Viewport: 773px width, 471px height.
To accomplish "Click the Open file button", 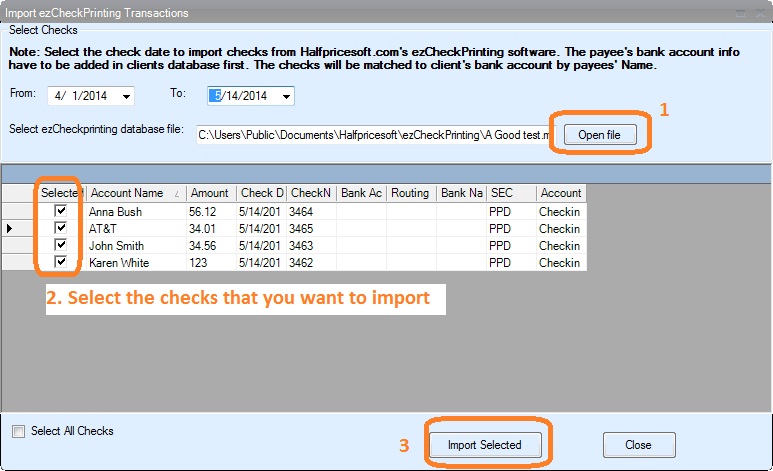I will click(x=599, y=135).
